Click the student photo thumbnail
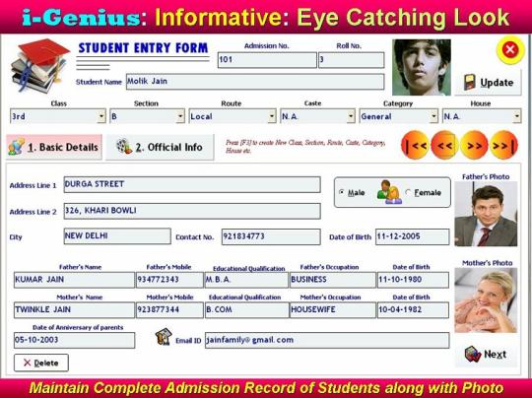 point(422,67)
